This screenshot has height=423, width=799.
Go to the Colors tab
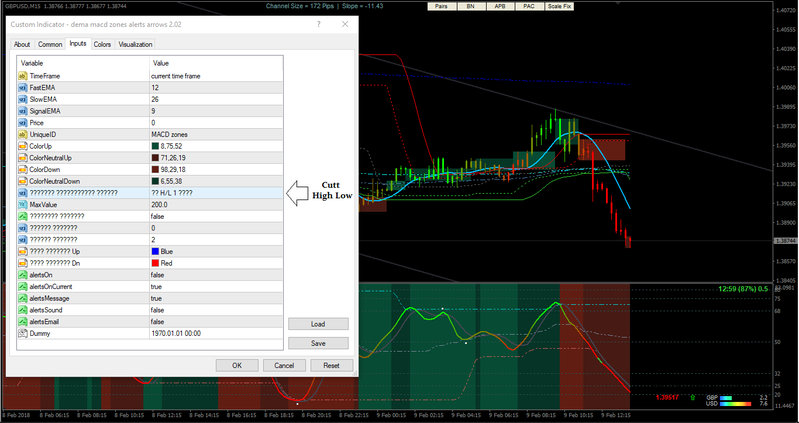(x=102, y=44)
